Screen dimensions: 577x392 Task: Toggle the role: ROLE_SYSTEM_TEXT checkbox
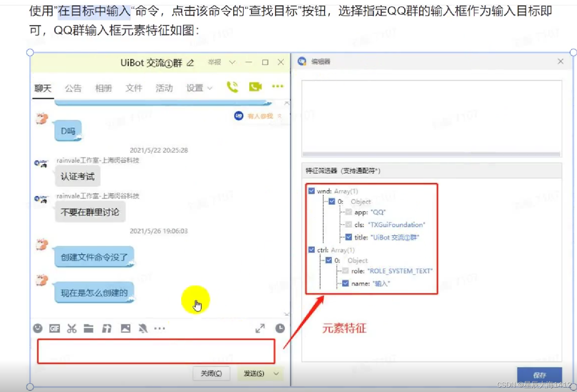[346, 271]
